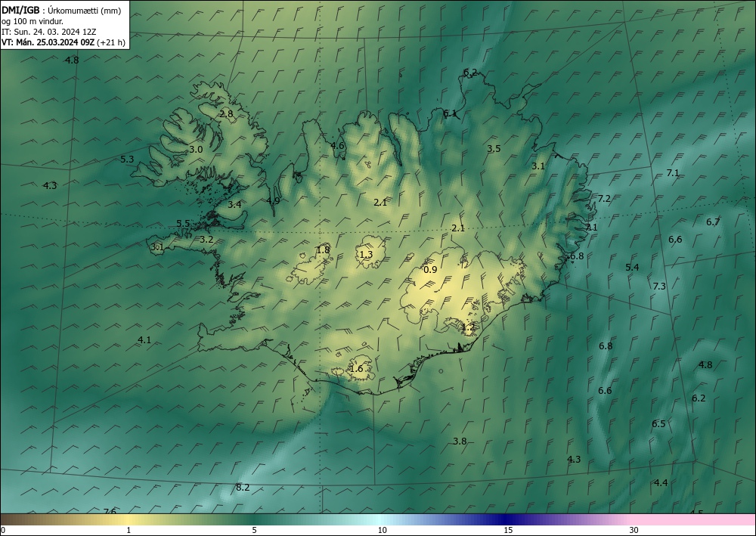Click the '(+21 h)' forecast offset text
Image resolution: width=756 pixels, height=536 pixels.
[111, 42]
